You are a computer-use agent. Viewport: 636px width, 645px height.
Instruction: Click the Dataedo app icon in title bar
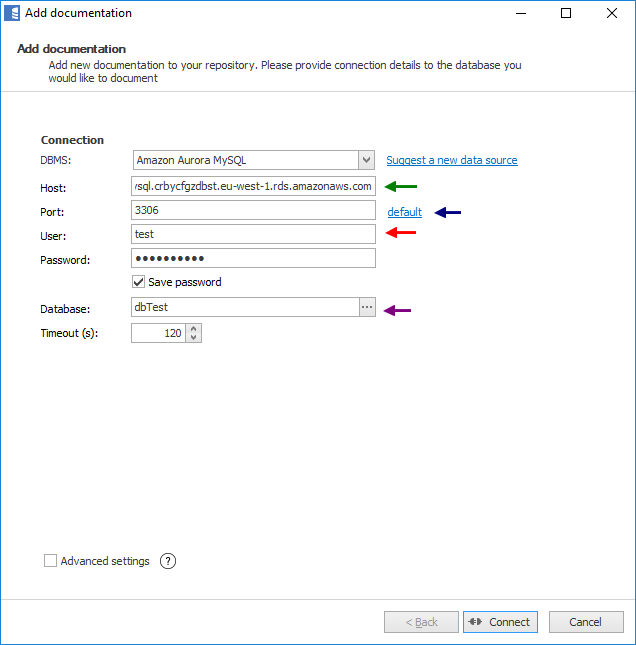tap(12, 13)
